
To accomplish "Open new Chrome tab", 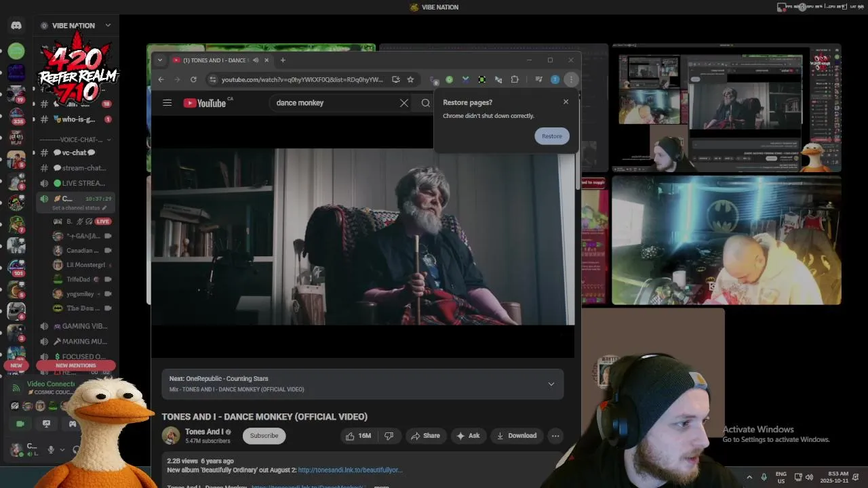I will [283, 60].
